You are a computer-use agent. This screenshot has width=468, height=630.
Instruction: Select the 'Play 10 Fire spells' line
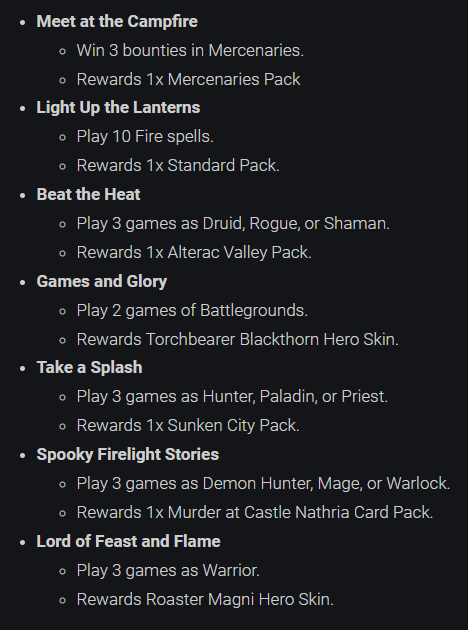(x=145, y=137)
